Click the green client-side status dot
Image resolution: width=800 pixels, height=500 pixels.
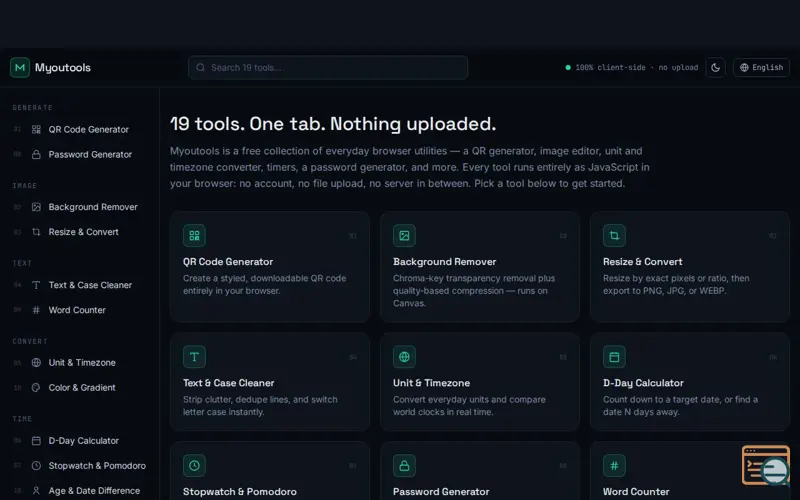click(568, 67)
